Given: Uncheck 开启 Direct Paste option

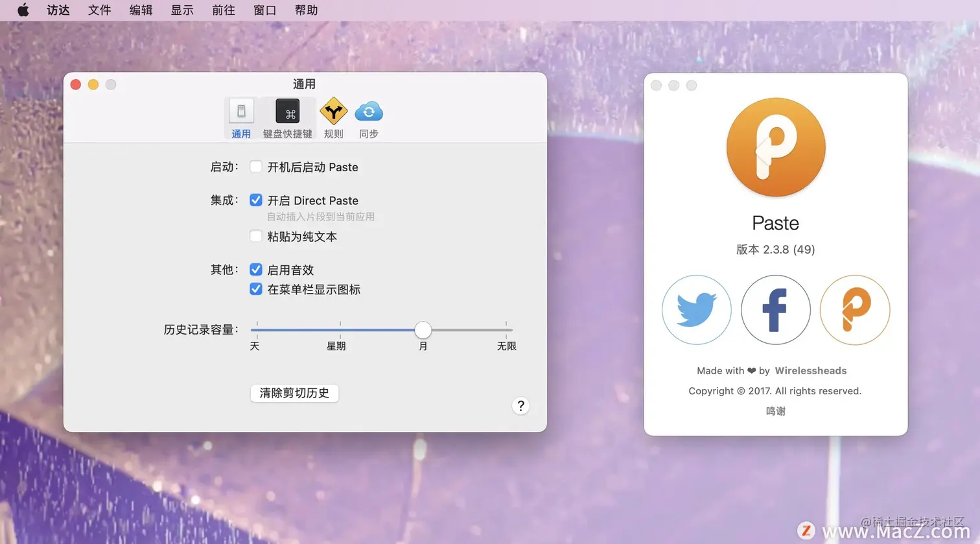Looking at the screenshot, I should 256,200.
